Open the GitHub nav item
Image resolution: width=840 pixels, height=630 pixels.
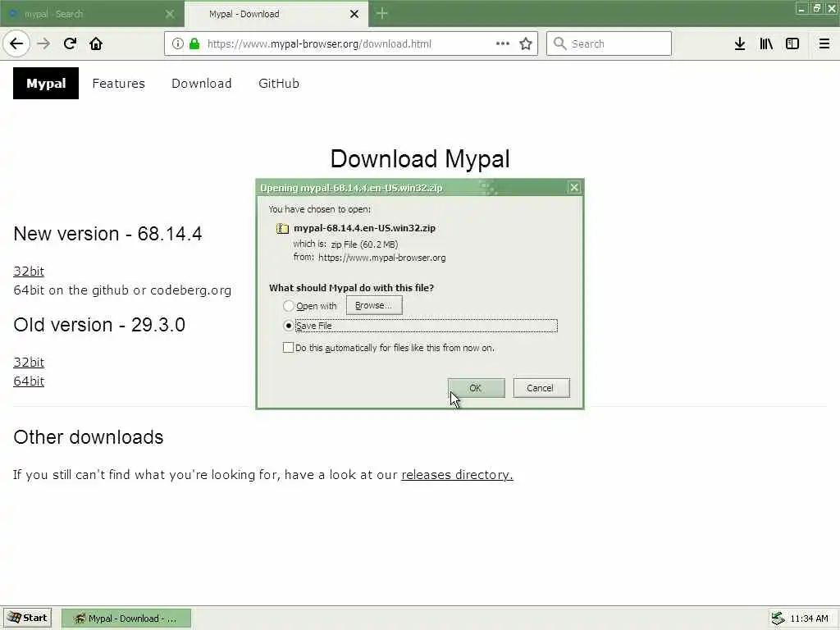point(279,84)
